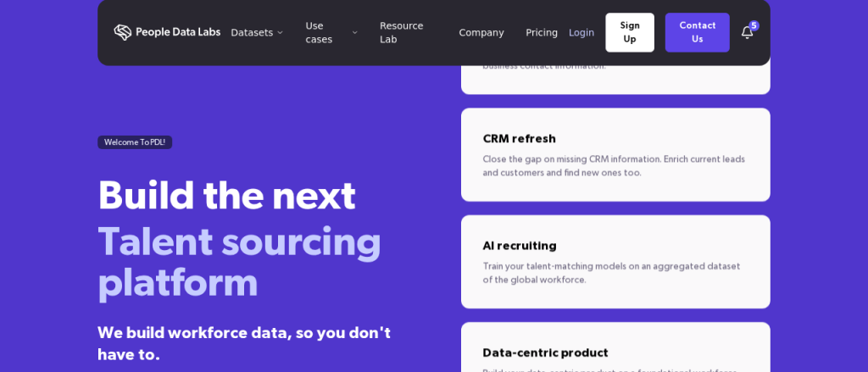Viewport: 868px width, 372px height.
Task: Expand the Use cases dropdown chevron
Action: (355, 33)
